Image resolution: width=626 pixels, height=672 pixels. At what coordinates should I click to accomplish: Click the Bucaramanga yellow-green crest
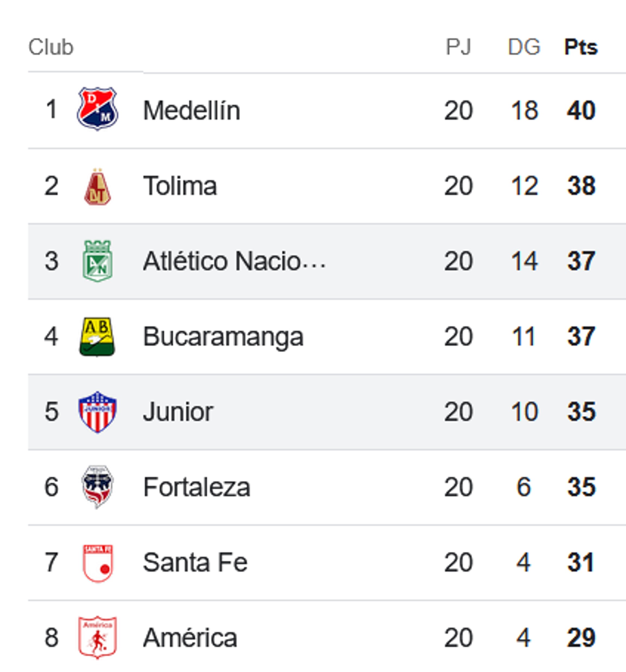click(97, 337)
